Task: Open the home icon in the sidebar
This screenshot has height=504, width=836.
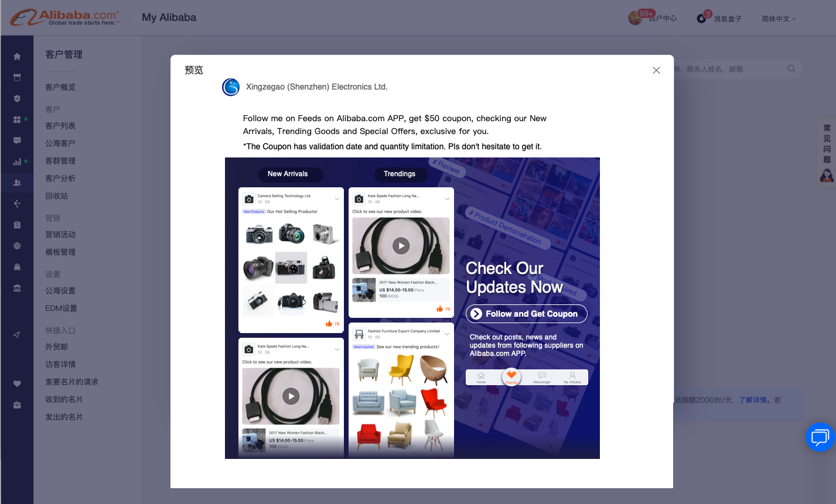Action: tap(17, 57)
